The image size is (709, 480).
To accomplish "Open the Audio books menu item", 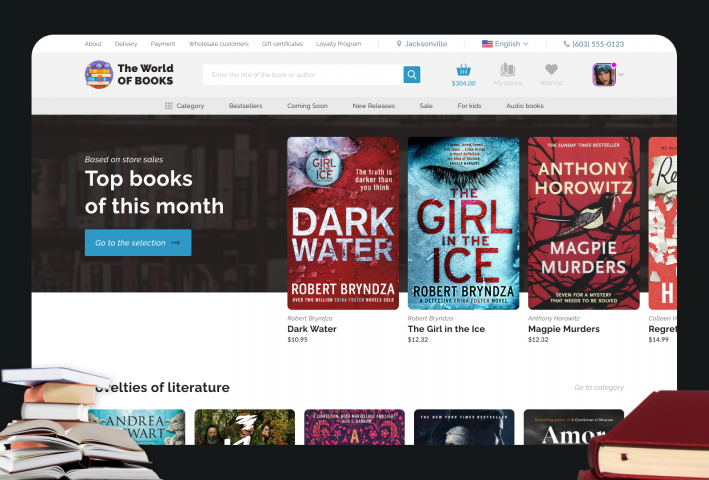I will point(525,106).
